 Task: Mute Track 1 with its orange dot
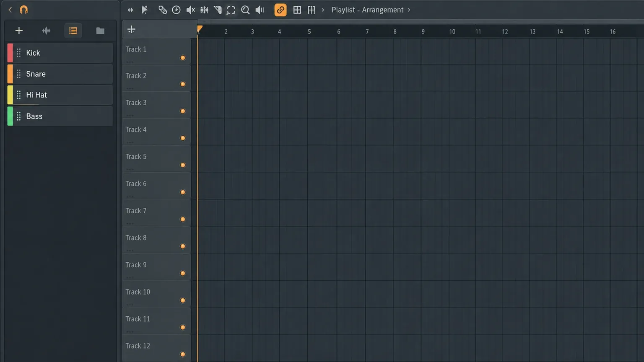183,58
